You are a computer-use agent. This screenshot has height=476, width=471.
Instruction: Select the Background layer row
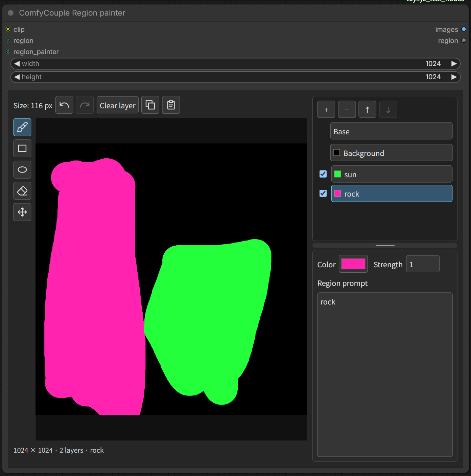pyautogui.click(x=391, y=153)
